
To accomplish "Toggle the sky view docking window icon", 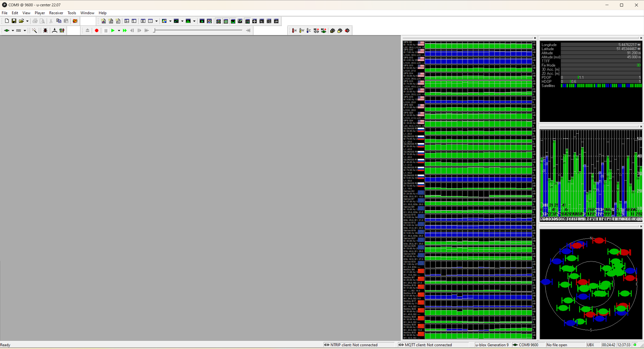I will pos(218,21).
